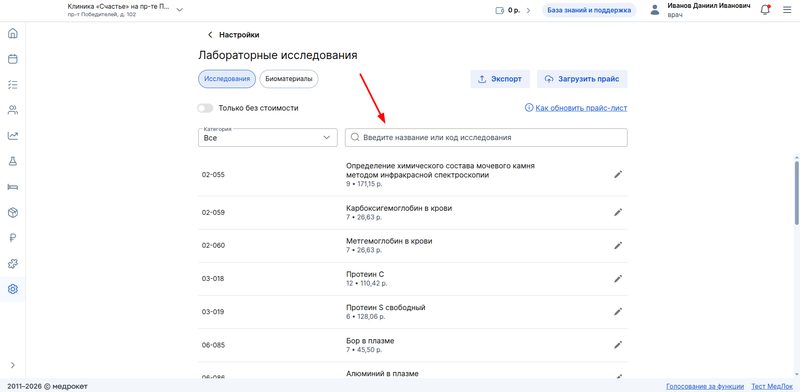Open Как обновить прайс-лист link
This screenshot has height=392, width=800.
581,108
